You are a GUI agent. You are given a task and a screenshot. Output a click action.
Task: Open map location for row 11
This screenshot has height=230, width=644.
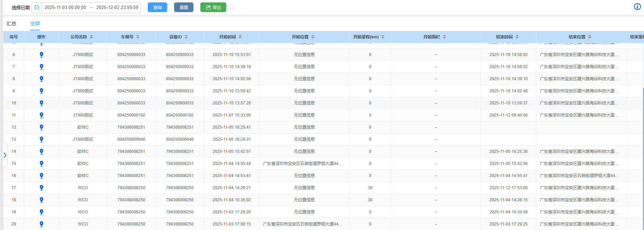coord(41,115)
